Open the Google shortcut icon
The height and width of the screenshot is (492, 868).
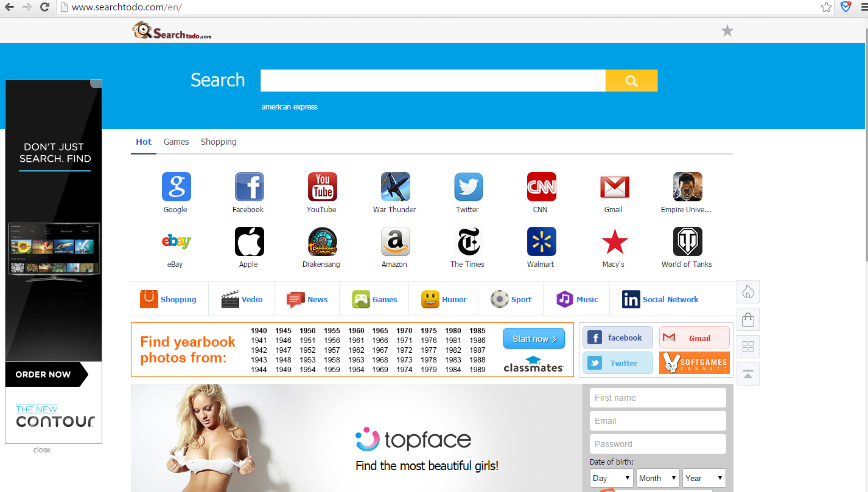[177, 187]
